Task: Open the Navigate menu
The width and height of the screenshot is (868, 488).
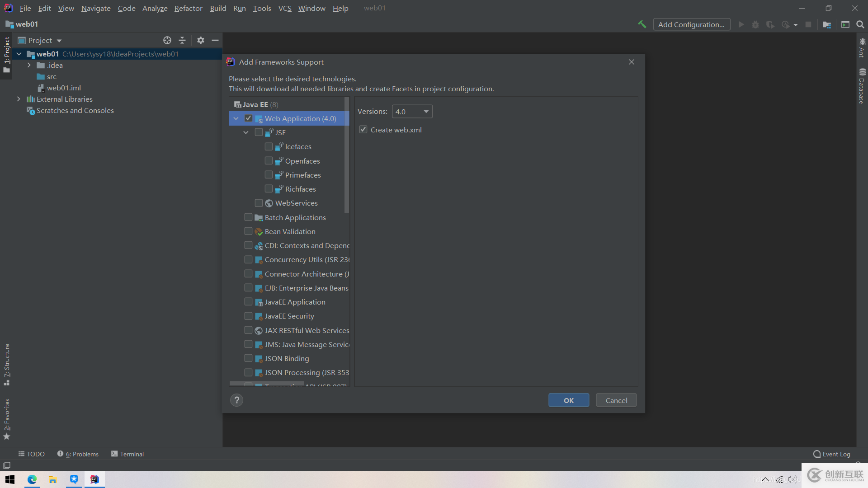Action: (x=96, y=8)
